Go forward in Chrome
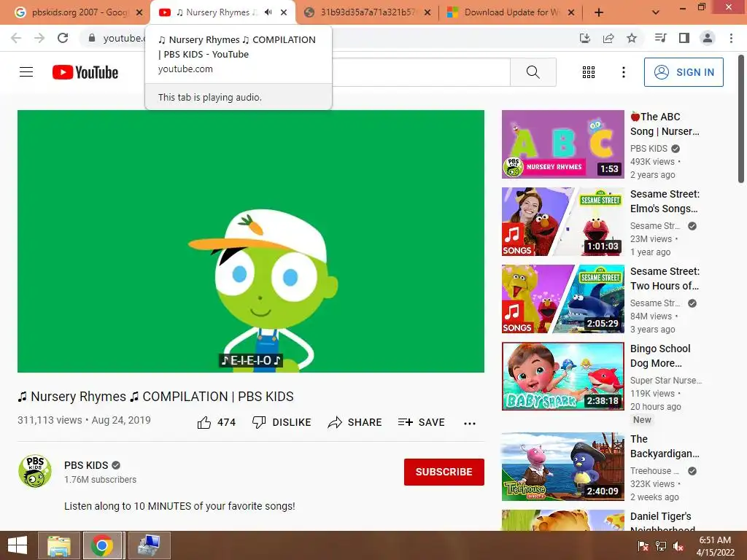 click(x=39, y=38)
